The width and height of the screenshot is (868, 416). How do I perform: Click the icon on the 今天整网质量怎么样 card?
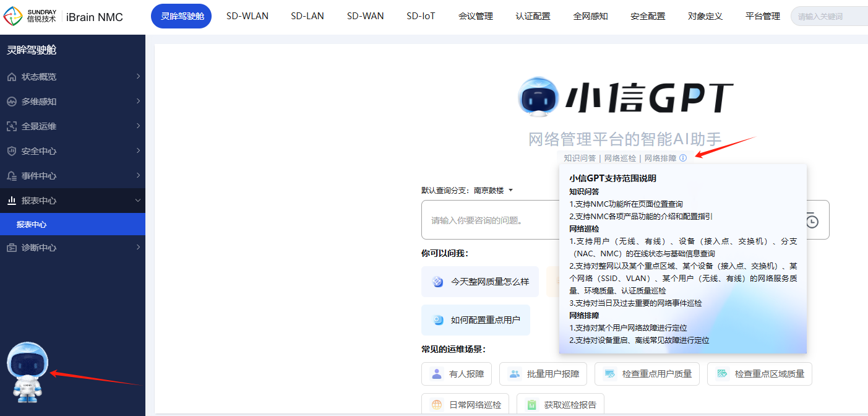click(438, 282)
